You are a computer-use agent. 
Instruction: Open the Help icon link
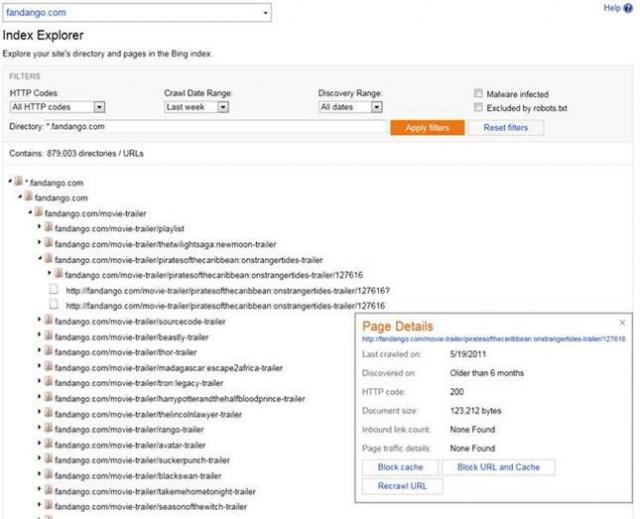point(628,8)
